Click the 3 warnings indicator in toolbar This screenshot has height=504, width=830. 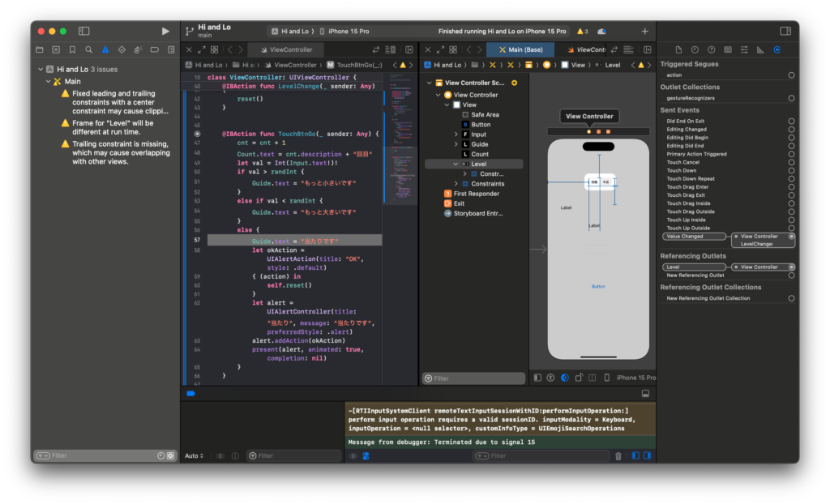[583, 31]
